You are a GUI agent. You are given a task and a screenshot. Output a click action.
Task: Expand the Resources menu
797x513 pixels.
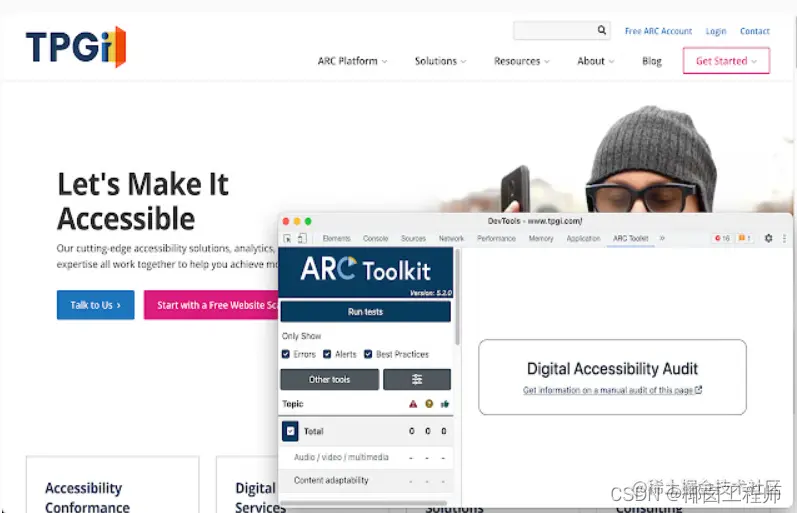coord(522,61)
